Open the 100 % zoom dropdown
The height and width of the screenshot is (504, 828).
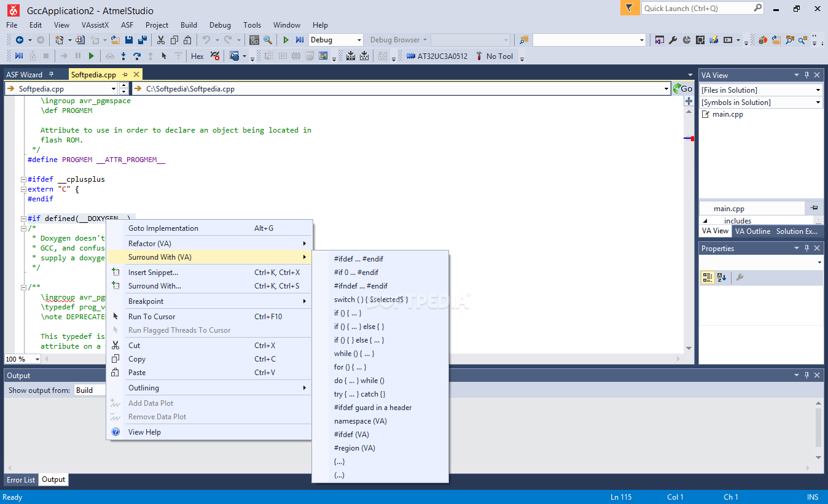[37, 359]
